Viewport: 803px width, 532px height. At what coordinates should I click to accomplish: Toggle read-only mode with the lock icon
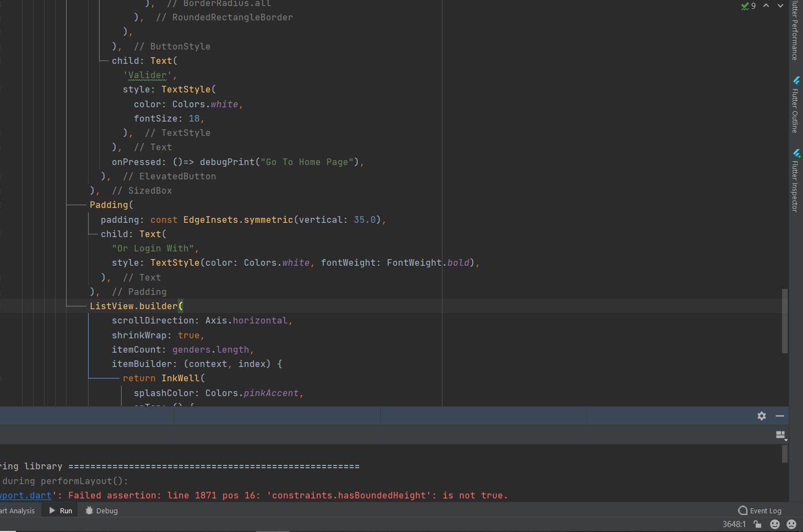(757, 524)
